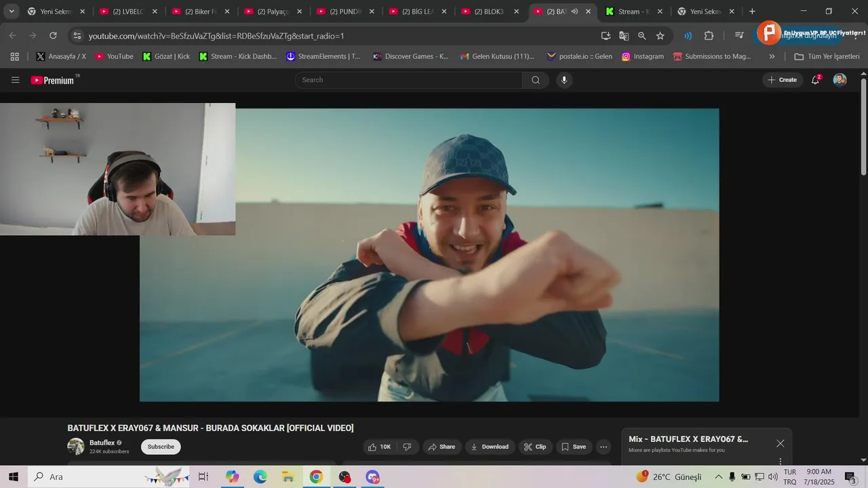Open the Gözat | Kick bookmark
This screenshot has width=868, height=488.
tap(166, 56)
